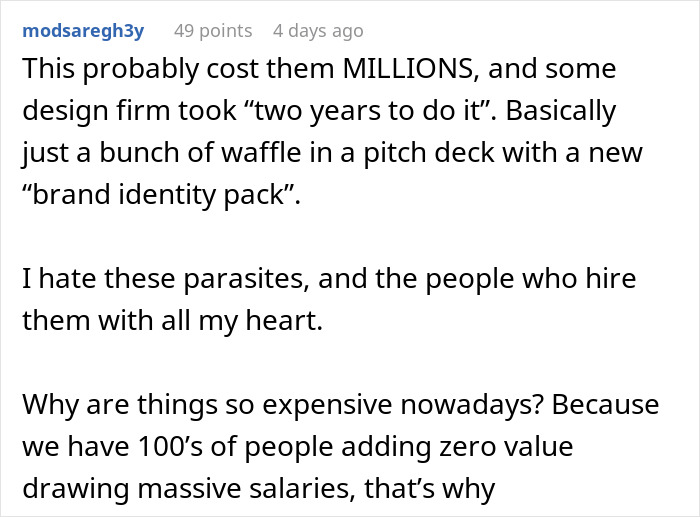This screenshot has width=700, height=517.
Task: Click the word Basically in the second line
Action: click(560, 111)
